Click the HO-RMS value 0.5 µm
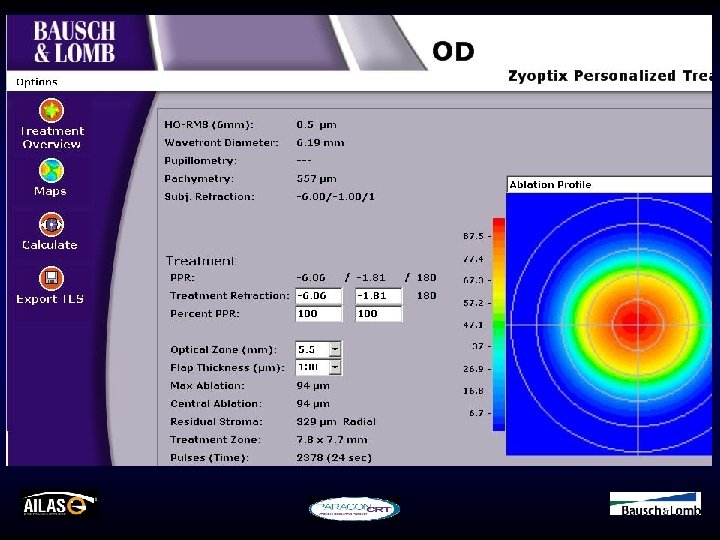Screen dimensions: 720x540 tap(316, 125)
